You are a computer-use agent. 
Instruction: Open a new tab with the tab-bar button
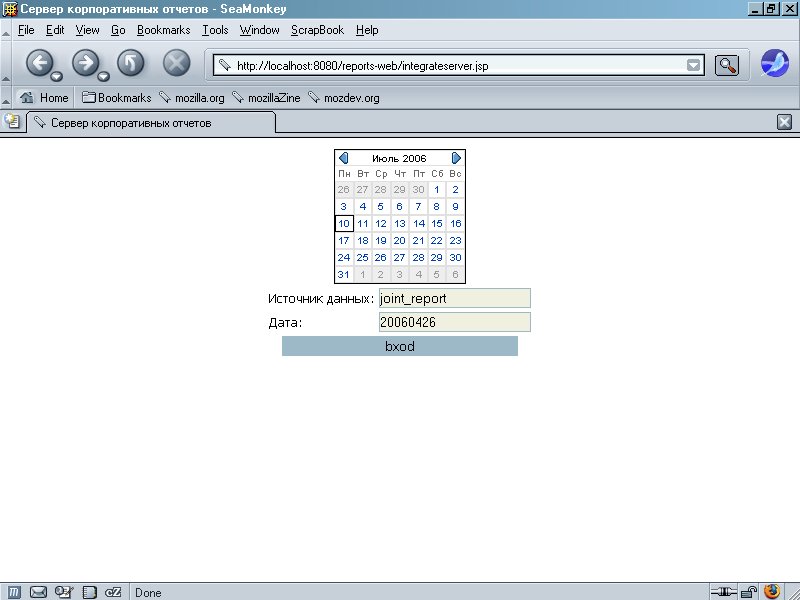pyautogui.click(x=12, y=121)
